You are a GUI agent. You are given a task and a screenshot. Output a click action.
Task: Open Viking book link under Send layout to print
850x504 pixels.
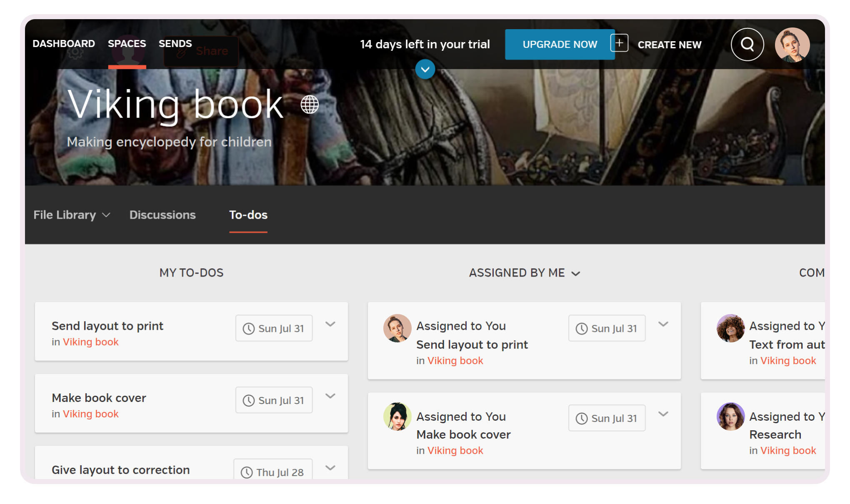[x=90, y=342]
